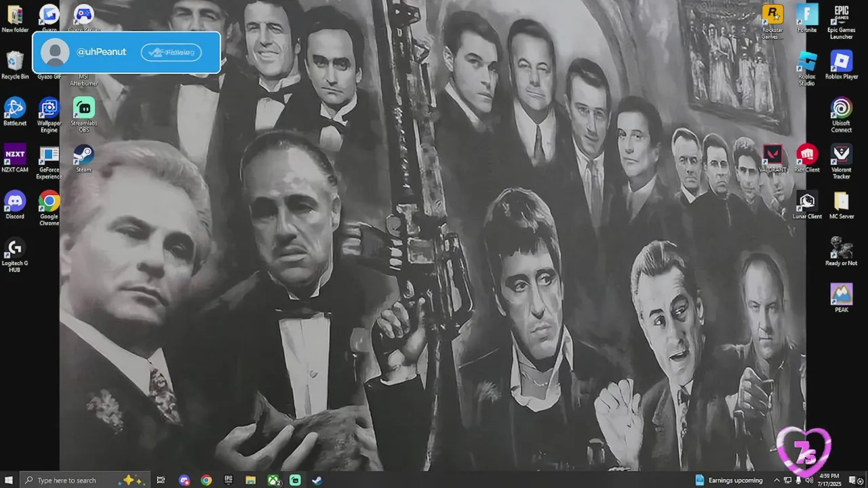Launch Streamlabs OBS from desktop
Viewport: 868px width, 488px height.
click(83, 115)
